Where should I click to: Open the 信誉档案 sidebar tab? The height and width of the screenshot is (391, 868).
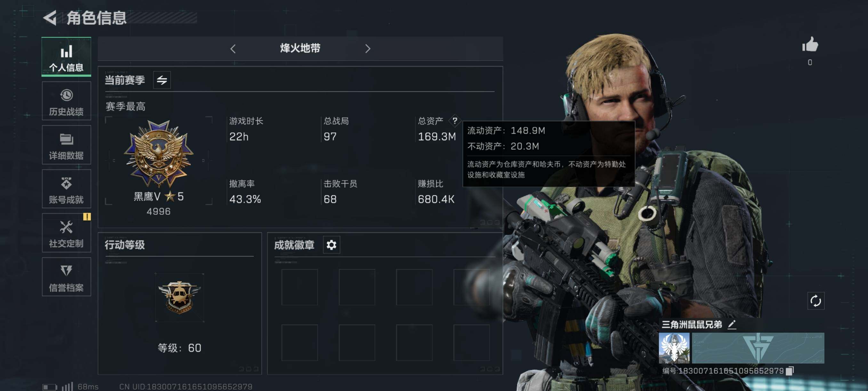tap(66, 277)
